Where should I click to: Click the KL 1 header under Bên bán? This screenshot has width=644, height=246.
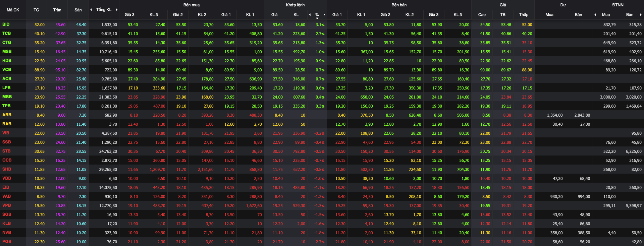click(361, 15)
